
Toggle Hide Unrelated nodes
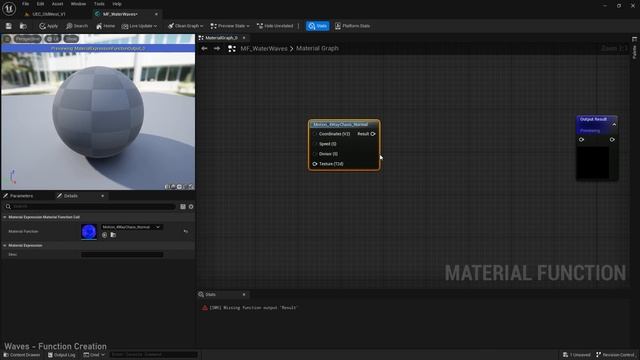point(275,26)
